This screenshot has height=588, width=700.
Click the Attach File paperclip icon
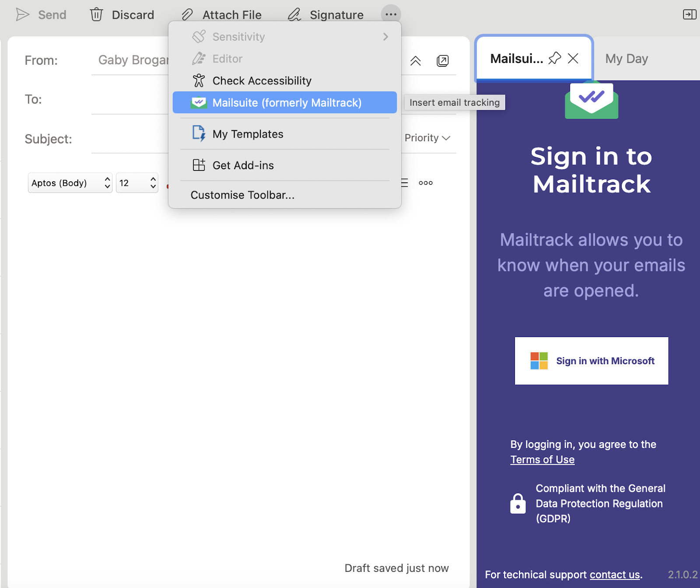(187, 15)
